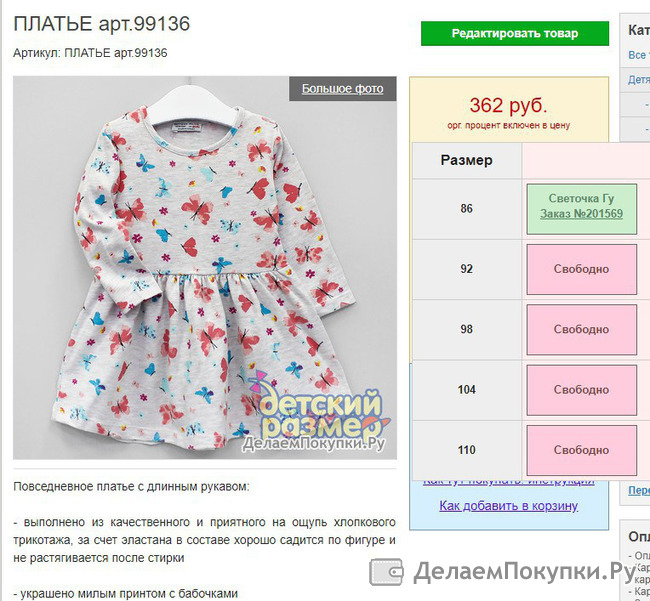Open the Большое фото link
Image resolution: width=650 pixels, height=601 pixels.
pos(342,88)
